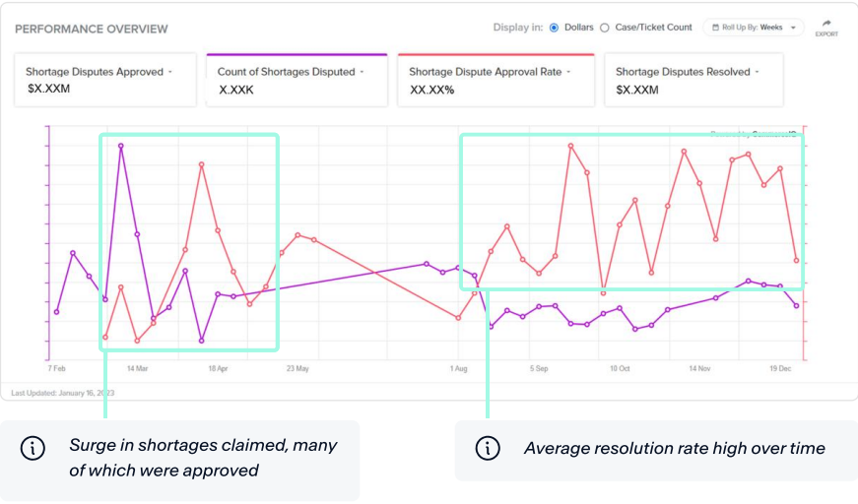This screenshot has height=504, width=858.
Task: Click the info icon beside Average resolution rate
Action: click(x=488, y=448)
